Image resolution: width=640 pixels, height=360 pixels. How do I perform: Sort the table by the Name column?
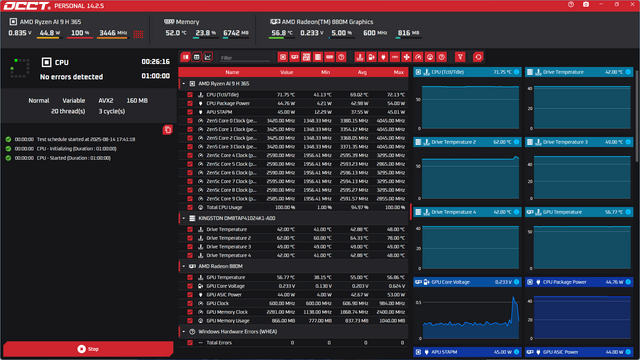coord(232,72)
